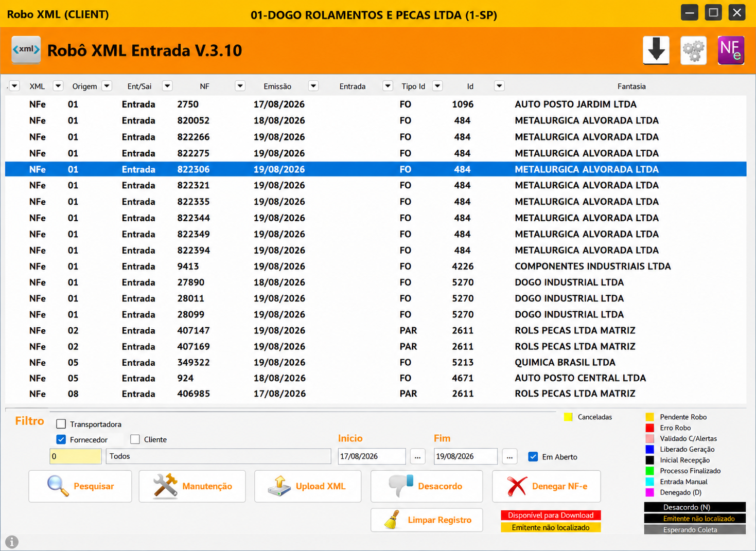Open the Ent/Sai column filter dropdown
Viewport: 756px width, 551px height.
[167, 86]
